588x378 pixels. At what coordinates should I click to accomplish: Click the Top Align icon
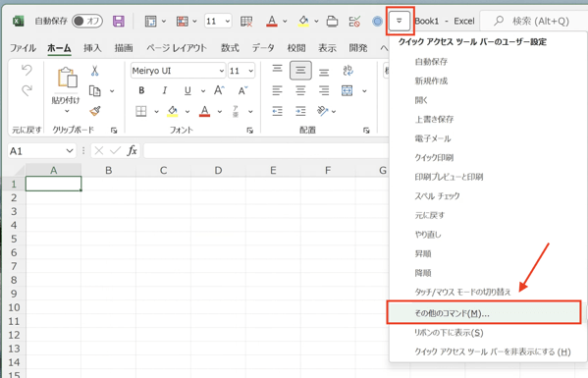[x=277, y=70]
